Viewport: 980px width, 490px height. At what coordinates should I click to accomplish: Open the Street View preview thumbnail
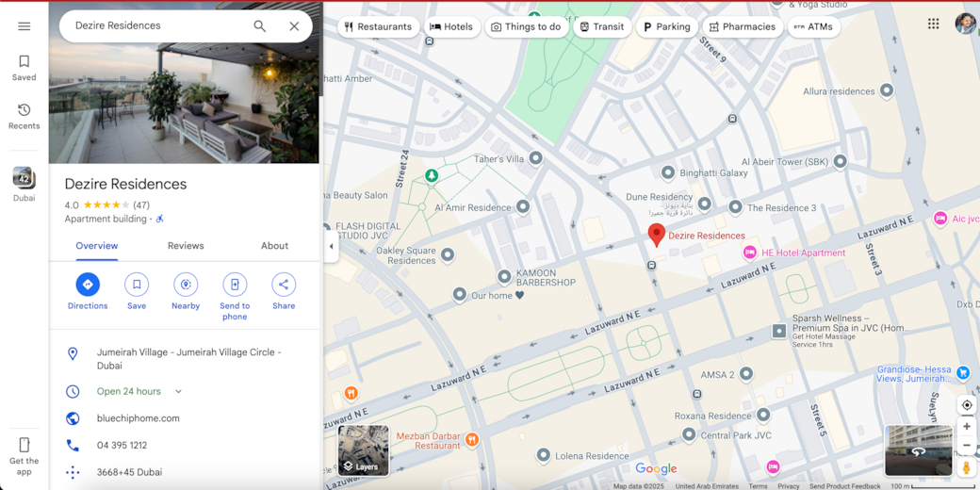click(x=918, y=450)
